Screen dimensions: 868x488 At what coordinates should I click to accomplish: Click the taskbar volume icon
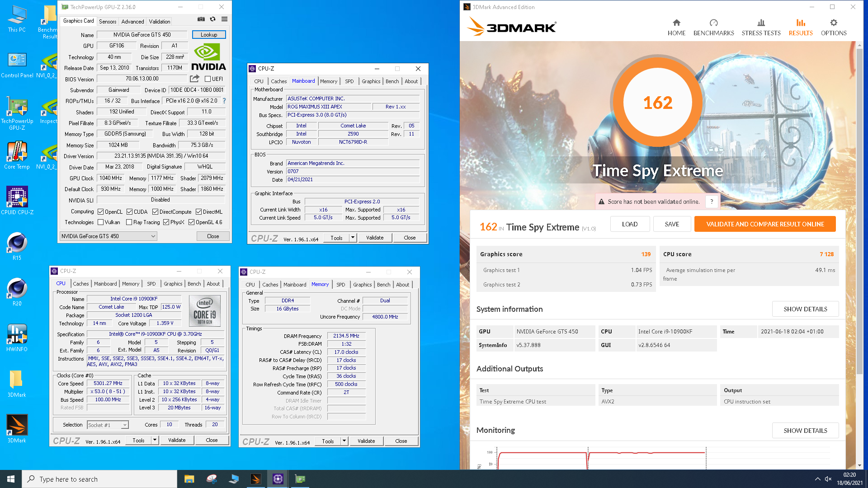828,479
